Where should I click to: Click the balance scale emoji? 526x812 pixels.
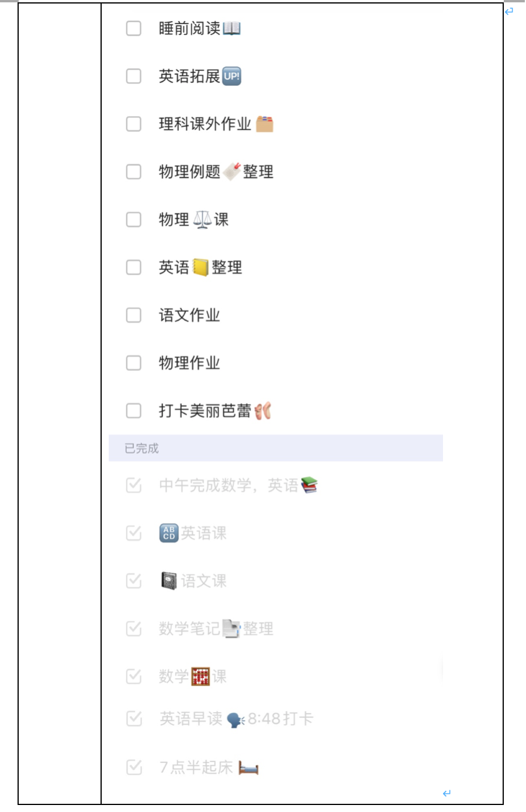(x=202, y=220)
